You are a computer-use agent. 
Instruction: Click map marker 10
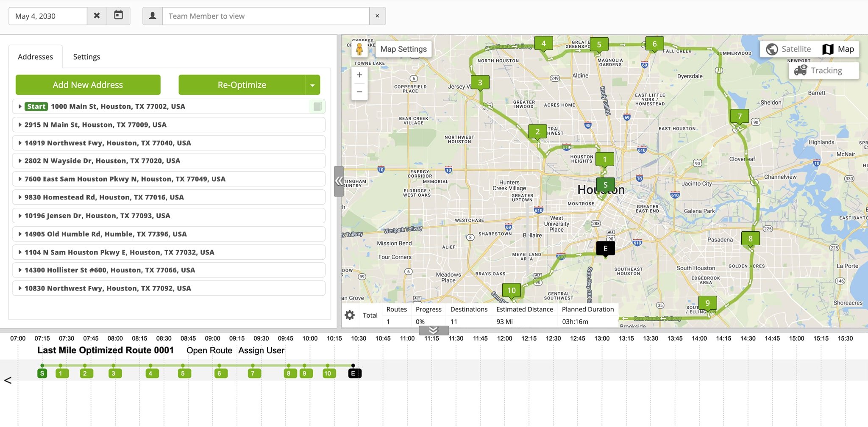[x=512, y=291]
